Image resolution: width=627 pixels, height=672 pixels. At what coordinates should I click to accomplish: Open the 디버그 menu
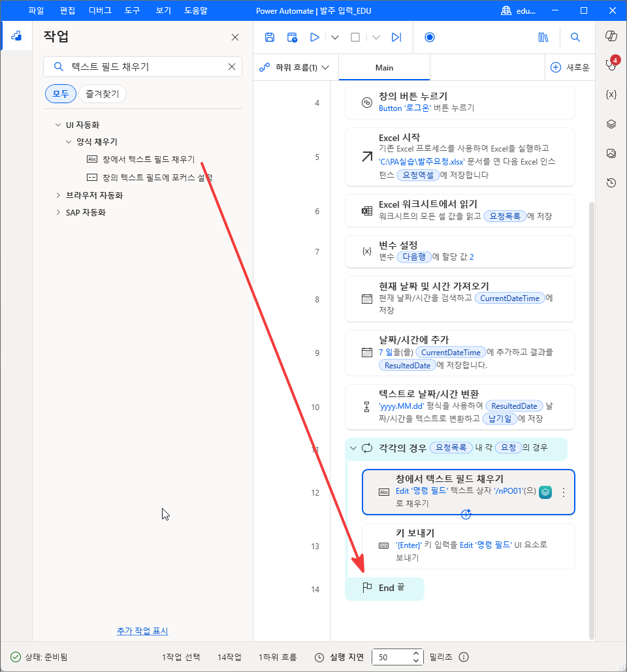[x=101, y=10]
